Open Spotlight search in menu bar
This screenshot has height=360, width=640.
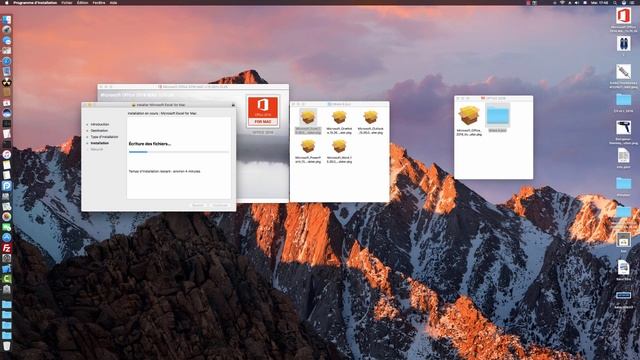tap(615, 2)
